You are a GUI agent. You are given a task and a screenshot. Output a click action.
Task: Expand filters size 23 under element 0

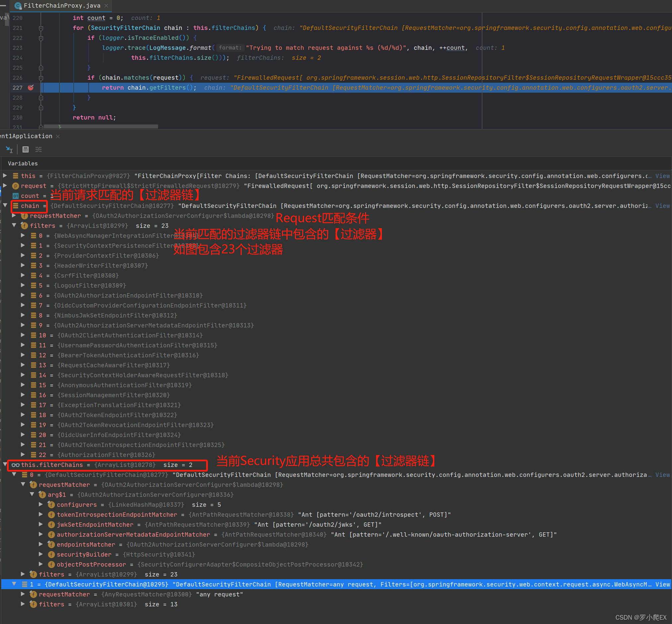tap(23, 574)
